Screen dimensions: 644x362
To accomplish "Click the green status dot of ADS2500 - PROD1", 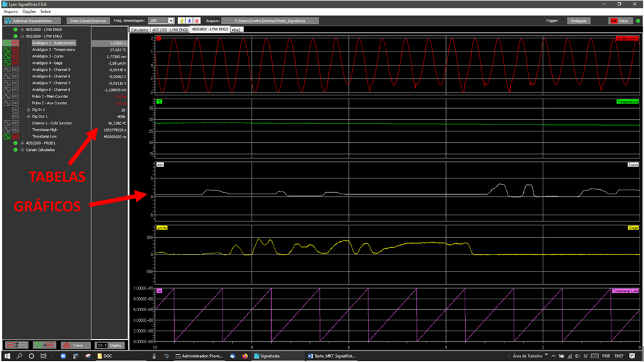I will click(15, 143).
